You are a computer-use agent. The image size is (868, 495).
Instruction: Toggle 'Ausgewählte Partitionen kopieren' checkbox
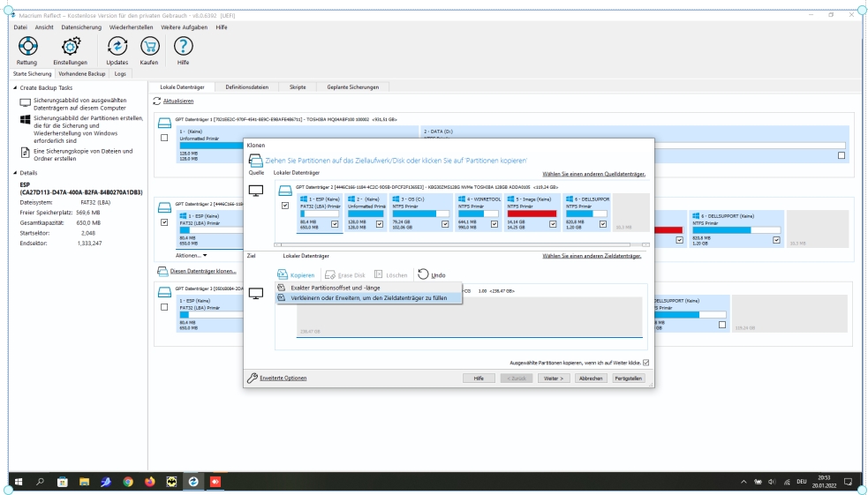point(645,363)
